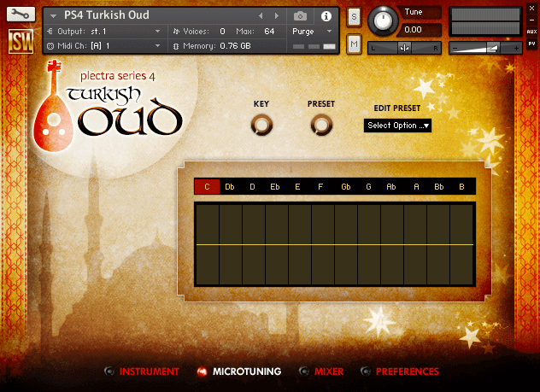Click the F column tuning bar
The image size is (540, 392).
(323, 244)
